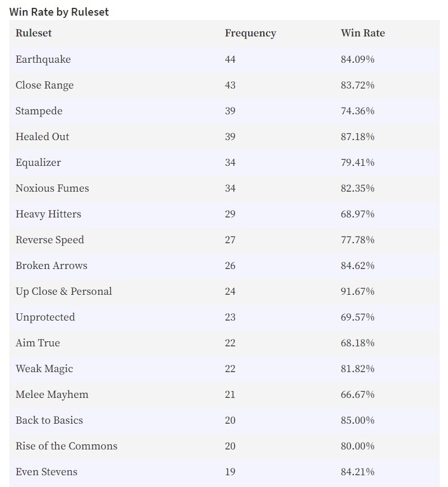Click the Broken Arrows ruleset name
This screenshot has height=487, width=448.
(51, 266)
